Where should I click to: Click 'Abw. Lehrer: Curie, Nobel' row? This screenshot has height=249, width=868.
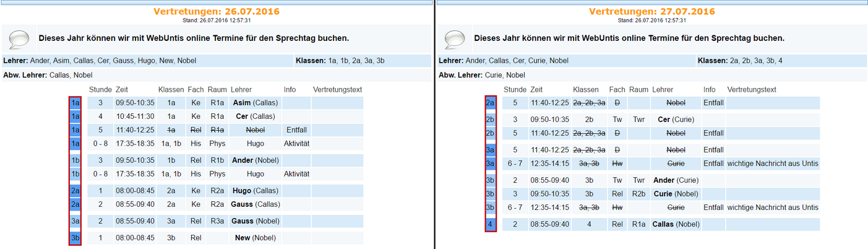(482, 75)
